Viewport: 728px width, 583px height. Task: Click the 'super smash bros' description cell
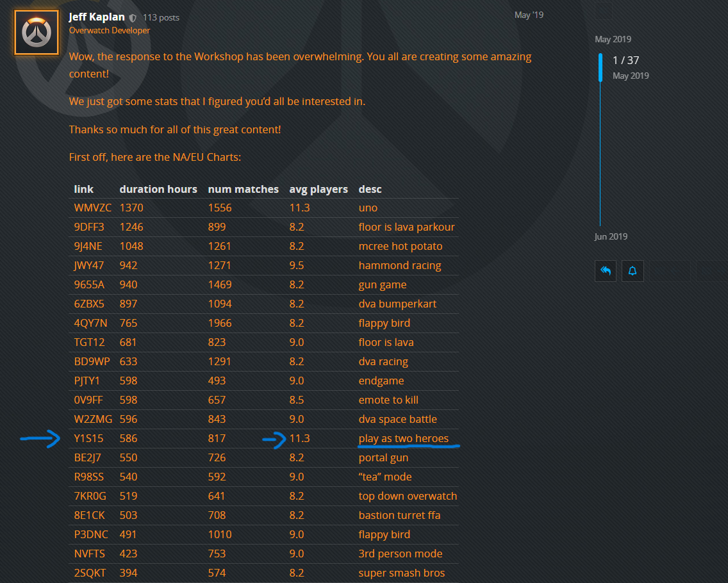402,573
